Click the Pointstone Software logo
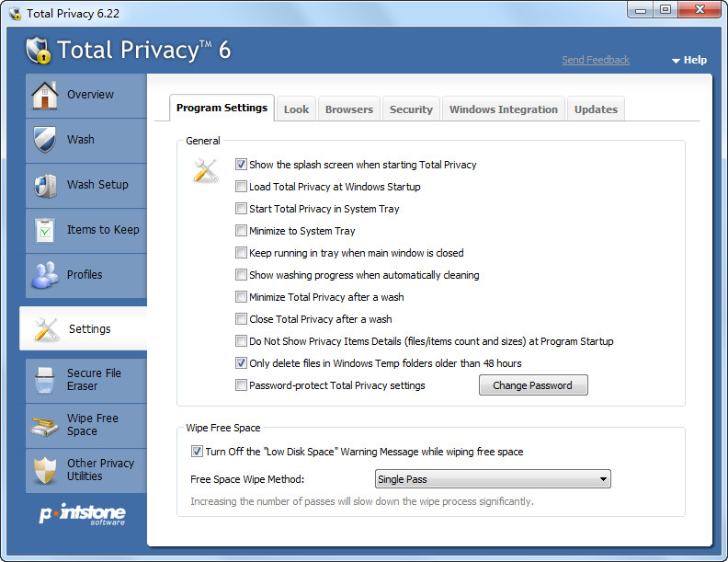The image size is (728, 562). click(x=82, y=514)
